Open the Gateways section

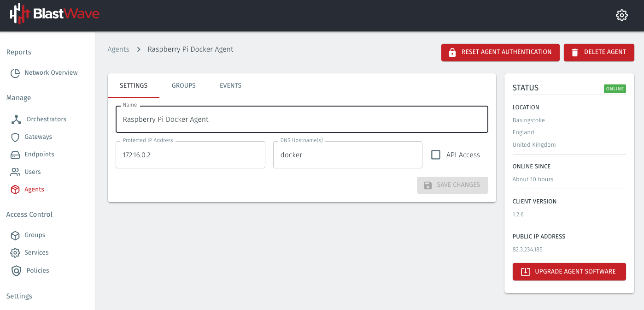(x=15, y=137)
